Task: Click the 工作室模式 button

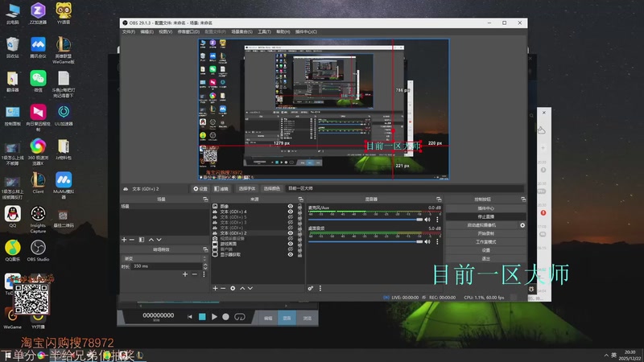Action: tap(486, 242)
